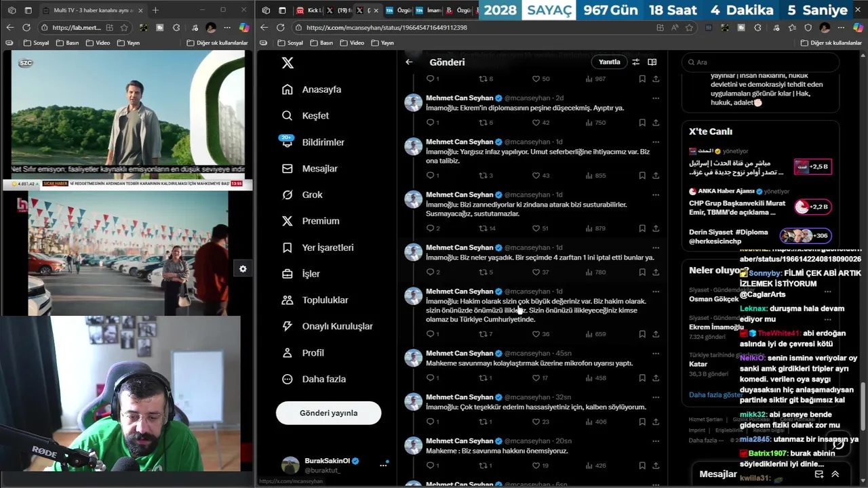This screenshot has height=488, width=868.
Task: Like the 'Biz neler yaşadık' tweet
Action: (540, 272)
